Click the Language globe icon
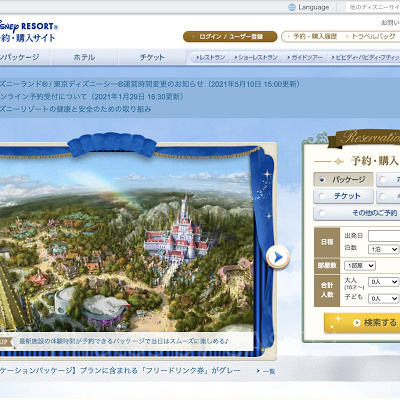Image resolution: width=400 pixels, height=400 pixels. tap(292, 7)
